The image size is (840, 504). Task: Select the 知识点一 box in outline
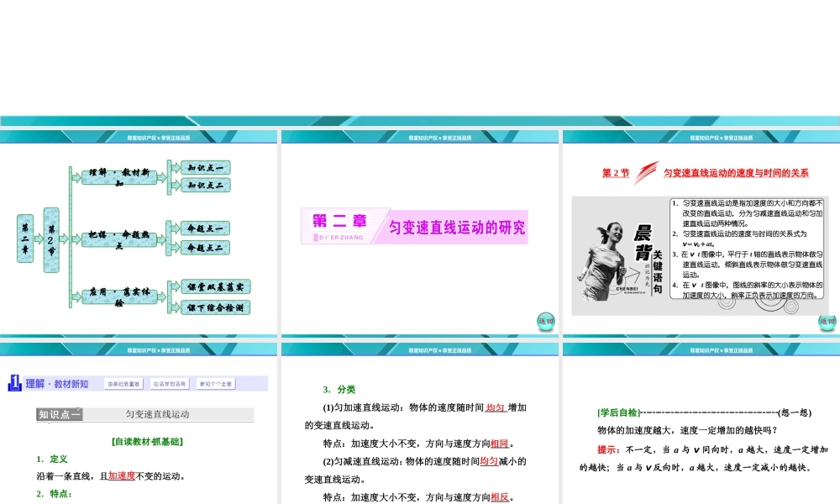206,168
